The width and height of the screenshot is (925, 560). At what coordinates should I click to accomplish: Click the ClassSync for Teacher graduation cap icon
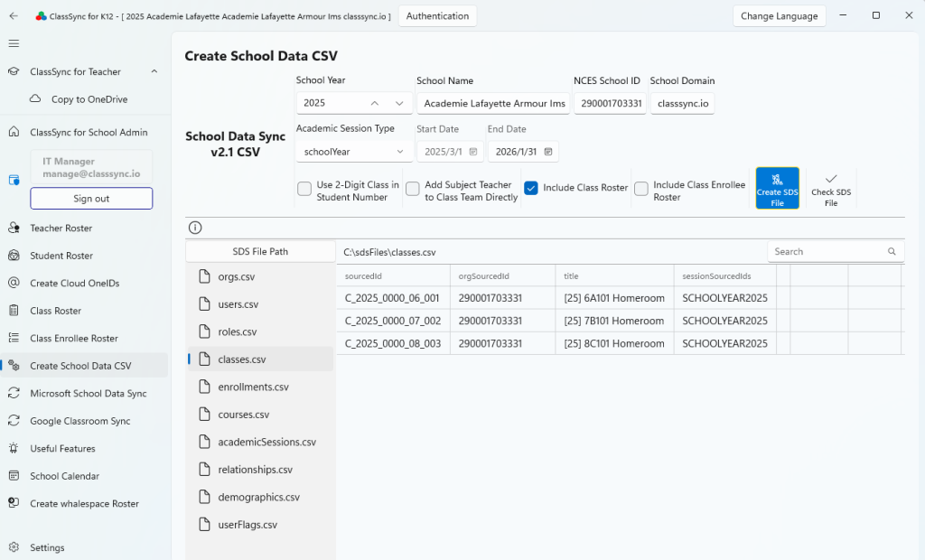[x=14, y=71]
